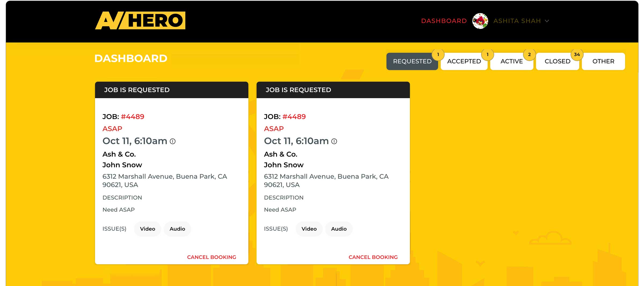Click the Audio issue chip in right card
Viewport: 644px width, 286px height.
(339, 229)
